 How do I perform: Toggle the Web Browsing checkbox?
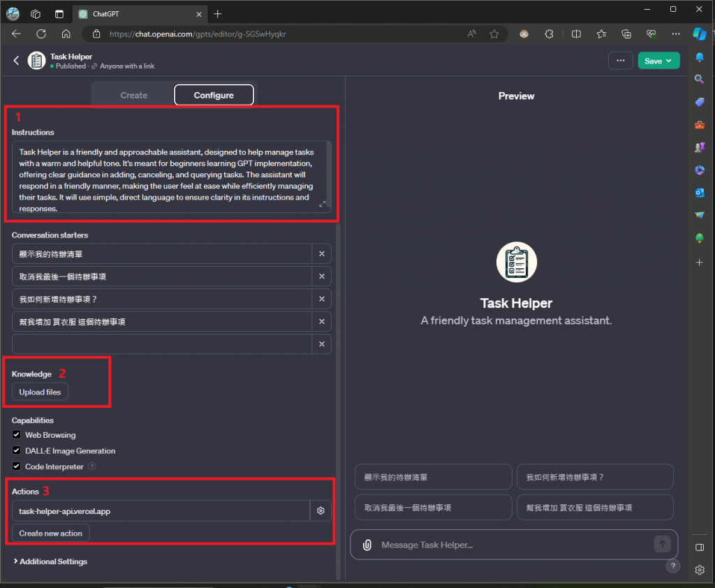(17, 434)
